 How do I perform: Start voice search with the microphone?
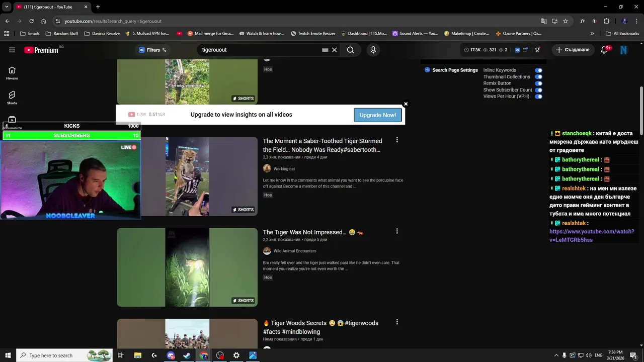coord(373,50)
